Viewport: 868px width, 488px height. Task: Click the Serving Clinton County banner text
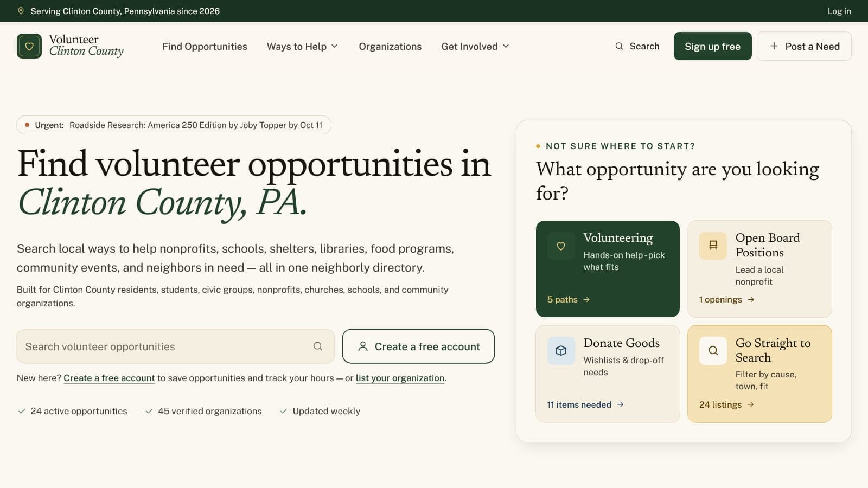(x=125, y=11)
